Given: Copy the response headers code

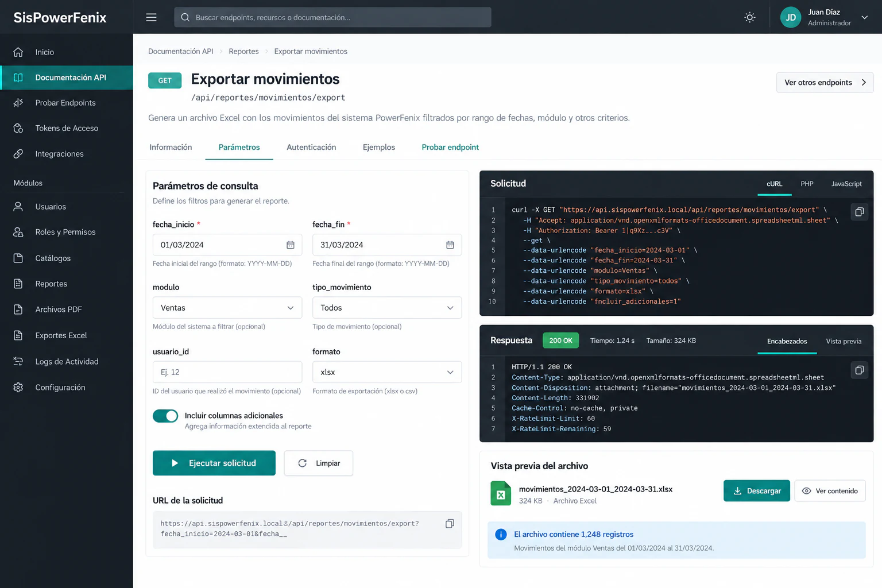Looking at the screenshot, I should tap(859, 370).
